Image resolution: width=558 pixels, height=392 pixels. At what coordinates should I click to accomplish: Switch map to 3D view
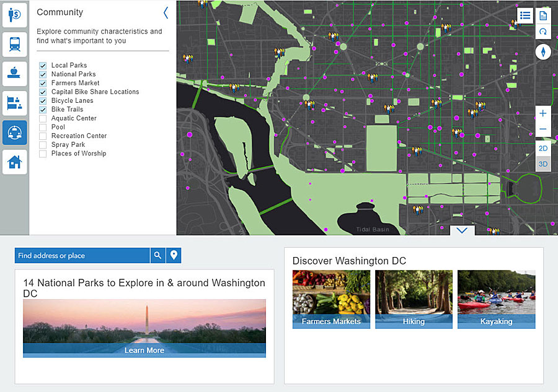click(543, 164)
